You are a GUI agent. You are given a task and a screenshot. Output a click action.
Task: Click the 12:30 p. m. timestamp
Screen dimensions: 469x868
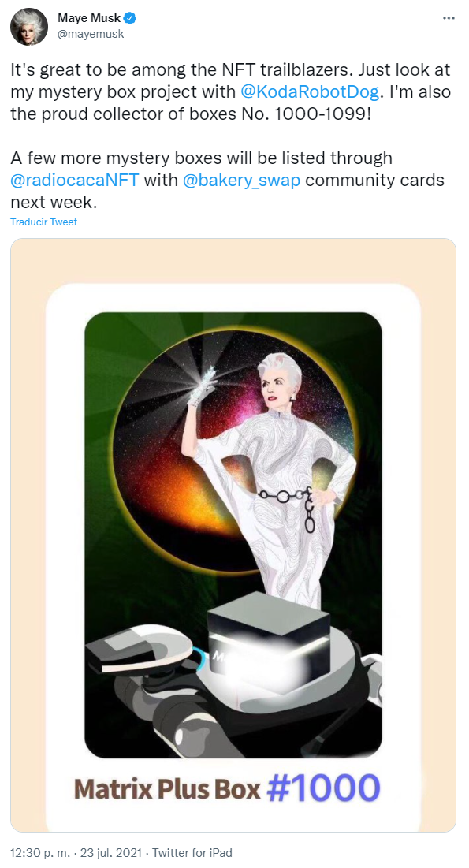click(x=38, y=852)
